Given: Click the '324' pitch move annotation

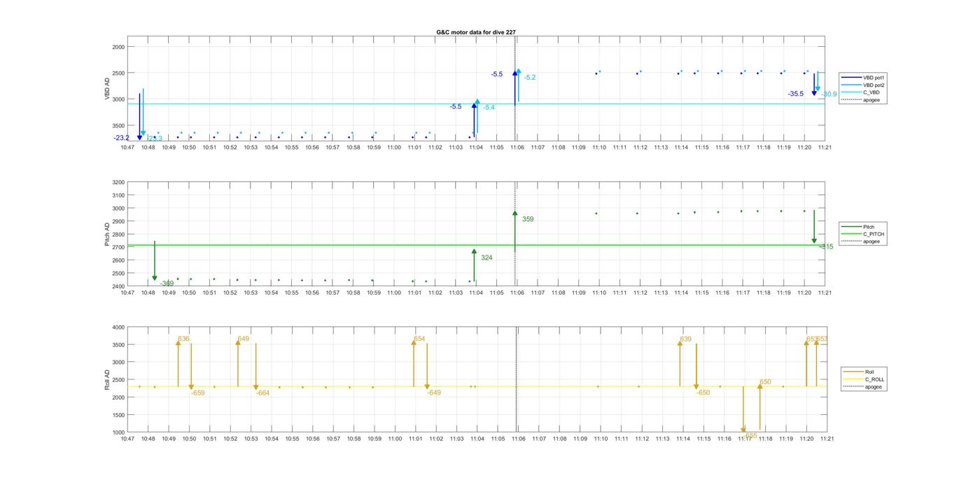Looking at the screenshot, I should click(486, 258).
